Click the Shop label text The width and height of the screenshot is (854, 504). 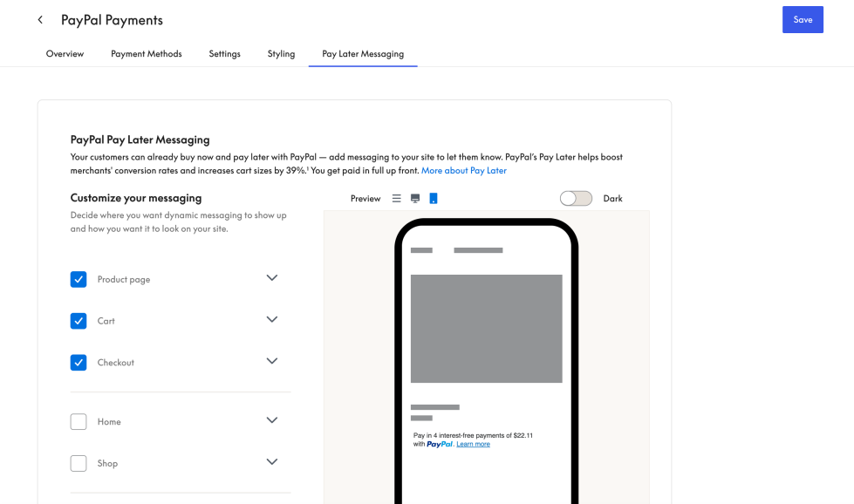pos(107,463)
